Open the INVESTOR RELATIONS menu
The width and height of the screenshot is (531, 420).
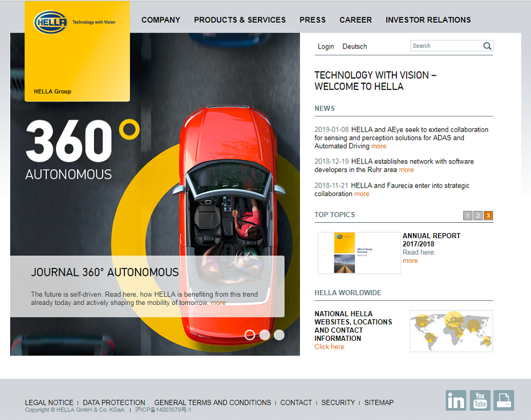click(428, 20)
